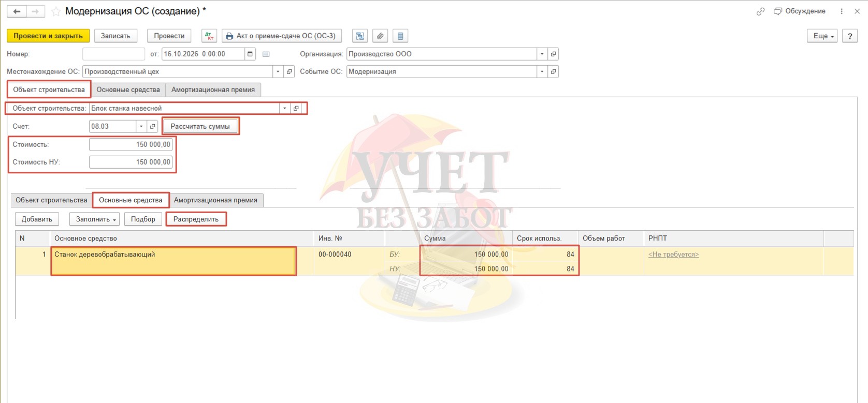Click the Номер input field
The height and width of the screenshot is (403, 868).
(x=113, y=54)
